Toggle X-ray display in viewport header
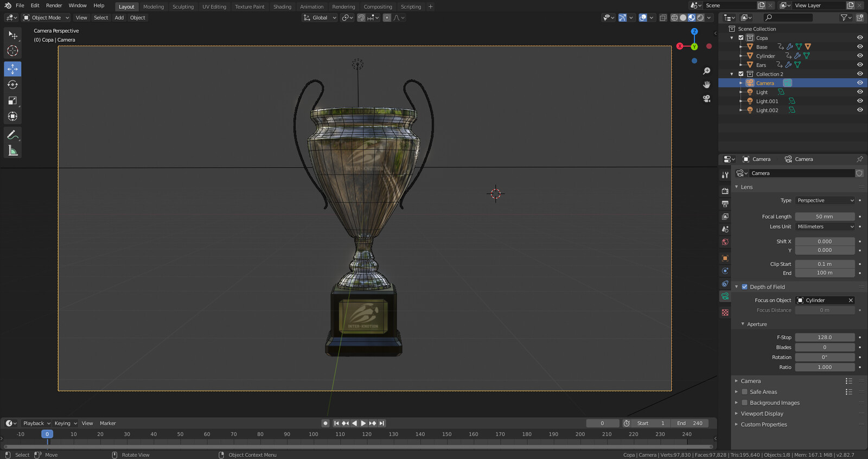The height and width of the screenshot is (459, 868). pyautogui.click(x=663, y=18)
